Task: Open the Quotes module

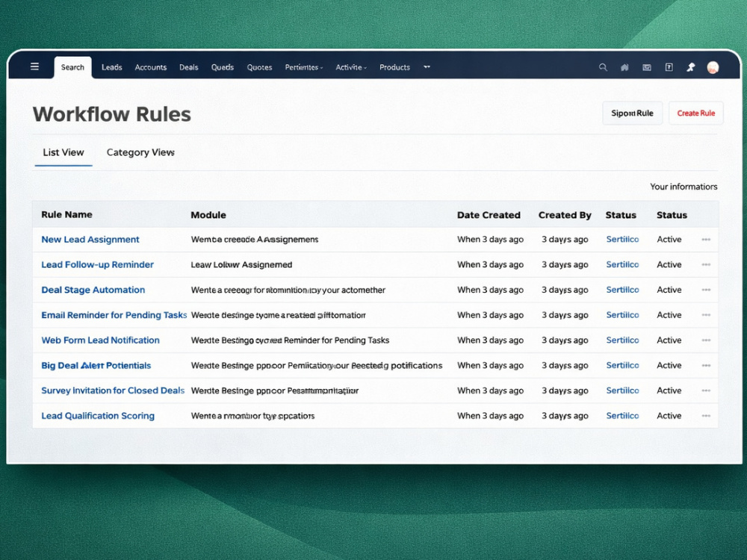Action: [x=260, y=67]
